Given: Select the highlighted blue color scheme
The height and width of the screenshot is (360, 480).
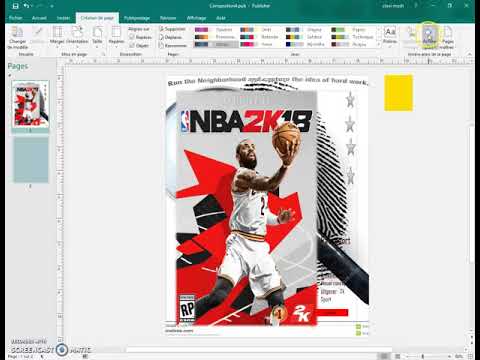Looking at the screenshot, I should click(215, 44).
